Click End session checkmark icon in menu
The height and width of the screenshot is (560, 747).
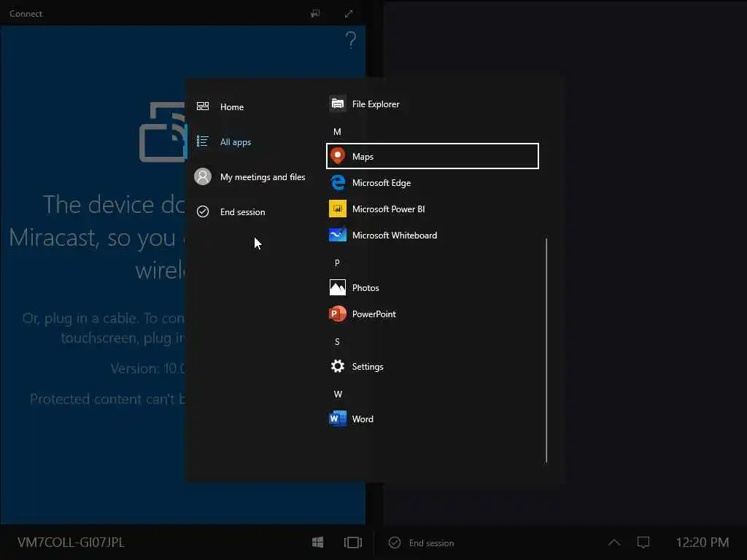[x=203, y=211]
